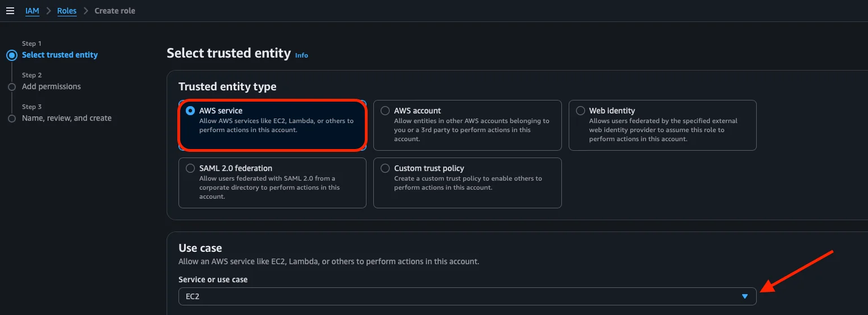This screenshot has height=315, width=868.
Task: Open the Info link beside Select trusted entity
Action: coord(302,55)
